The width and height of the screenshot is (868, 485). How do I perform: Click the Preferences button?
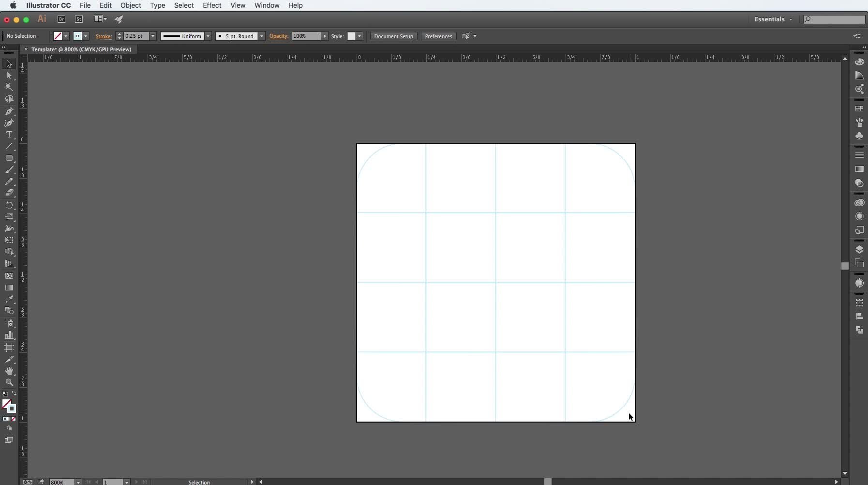click(438, 36)
